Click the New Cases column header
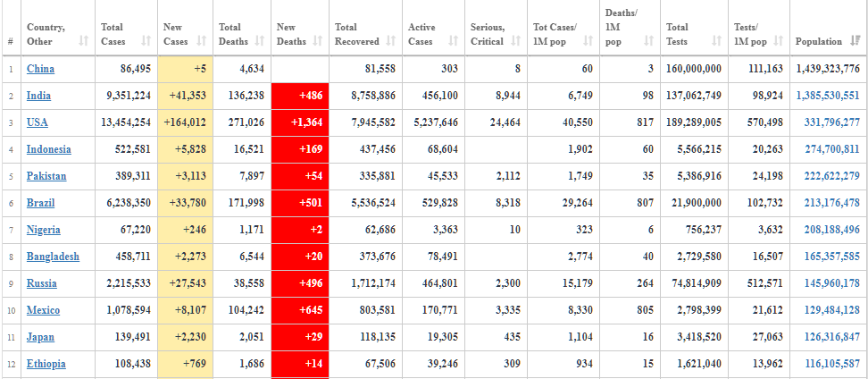The image size is (868, 379). point(185,28)
